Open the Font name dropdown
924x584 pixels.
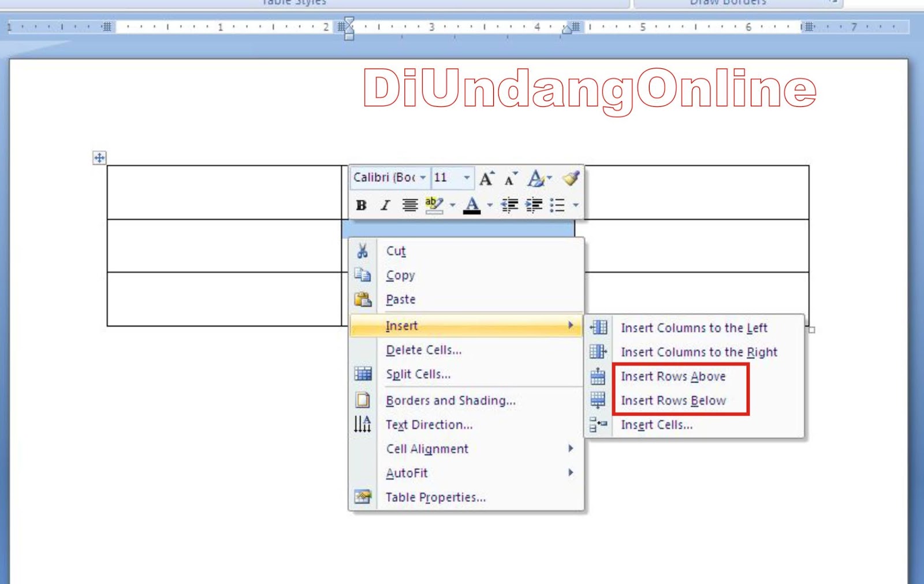point(422,178)
